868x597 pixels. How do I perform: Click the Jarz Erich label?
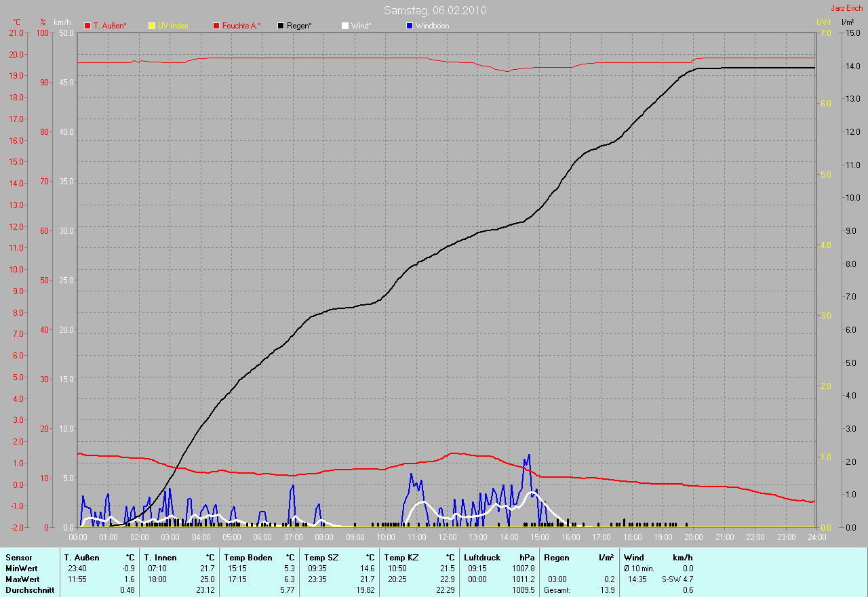(847, 8)
